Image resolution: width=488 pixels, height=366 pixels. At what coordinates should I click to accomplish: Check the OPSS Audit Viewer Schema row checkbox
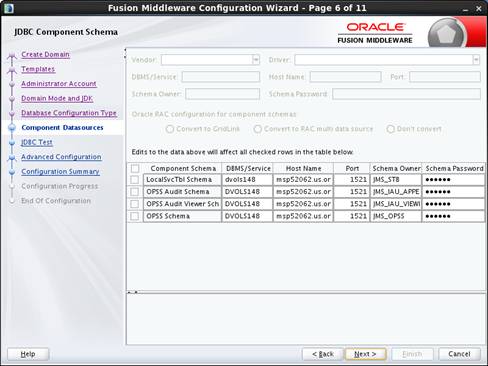(x=135, y=204)
